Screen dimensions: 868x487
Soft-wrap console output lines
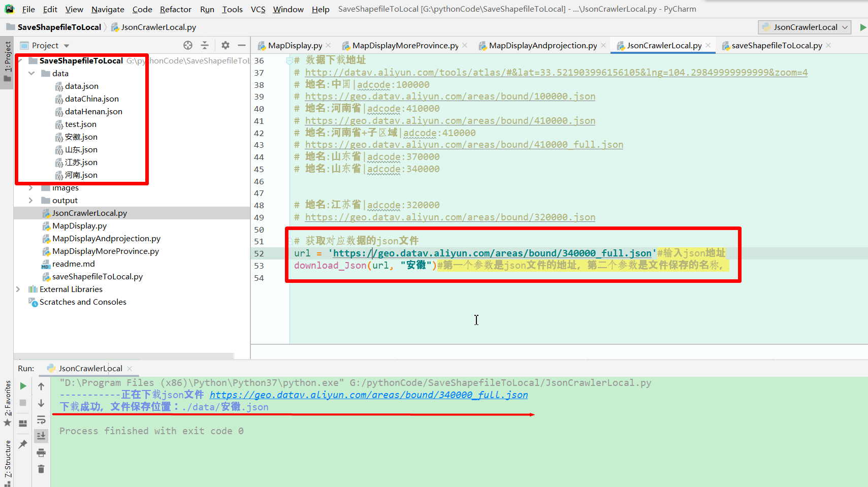(41, 419)
